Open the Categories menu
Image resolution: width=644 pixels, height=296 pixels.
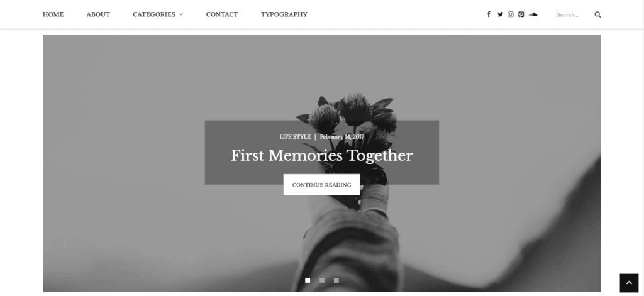coord(154,14)
